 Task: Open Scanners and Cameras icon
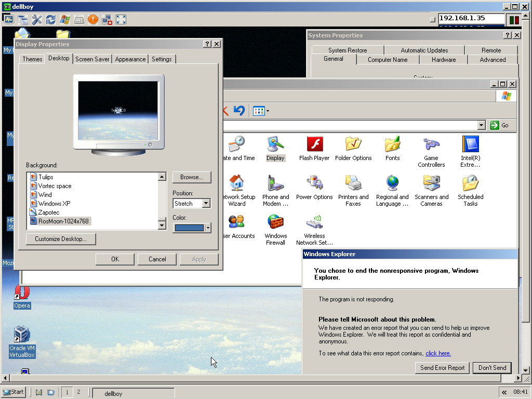pyautogui.click(x=431, y=190)
